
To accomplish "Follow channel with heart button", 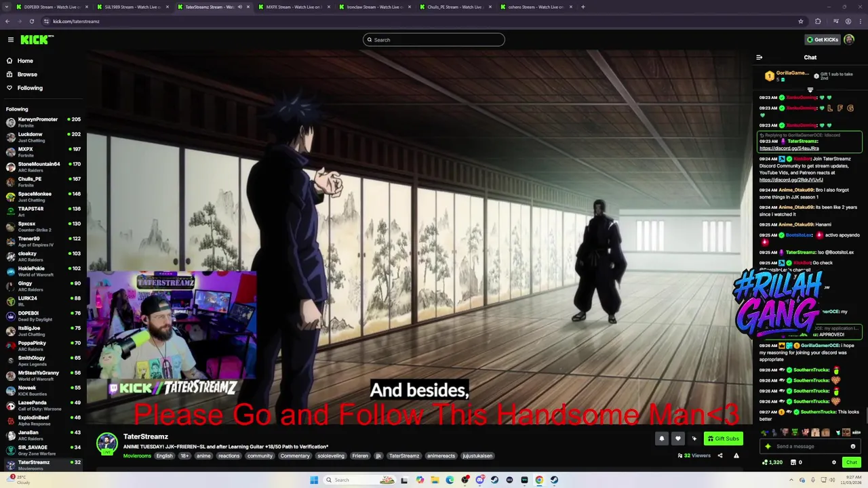I will click(677, 439).
